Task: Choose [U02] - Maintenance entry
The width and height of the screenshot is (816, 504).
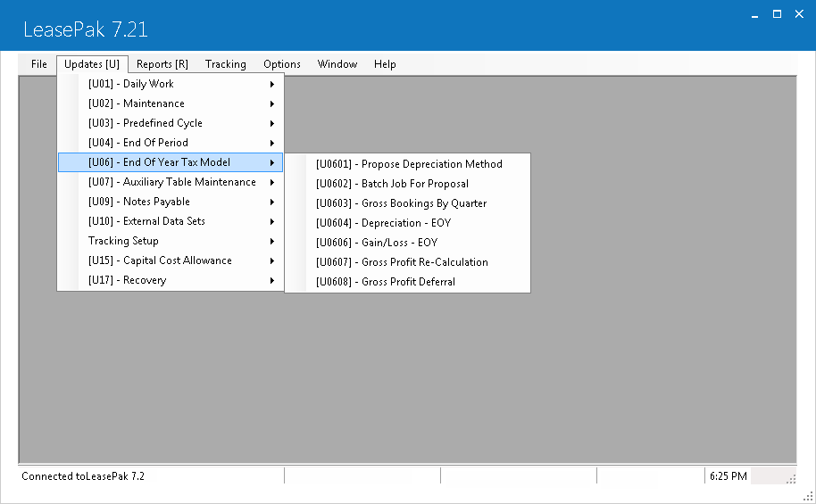Action: pos(171,103)
